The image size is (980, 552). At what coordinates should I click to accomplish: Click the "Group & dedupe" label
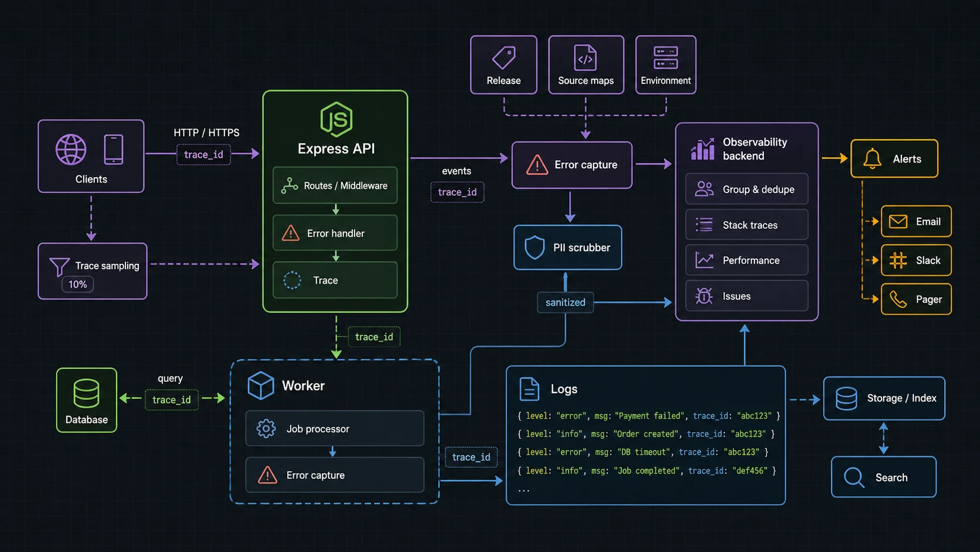click(x=758, y=189)
